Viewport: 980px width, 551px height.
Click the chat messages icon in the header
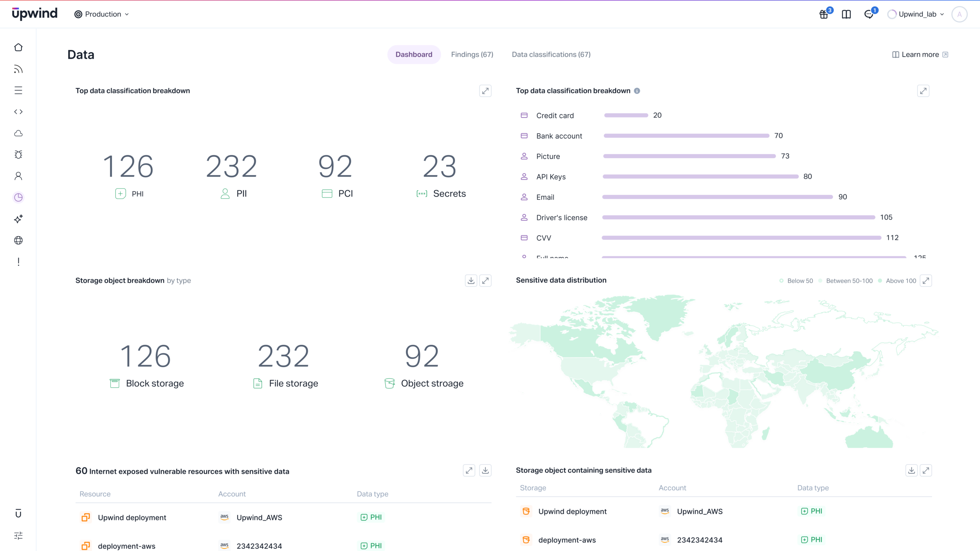click(x=869, y=15)
